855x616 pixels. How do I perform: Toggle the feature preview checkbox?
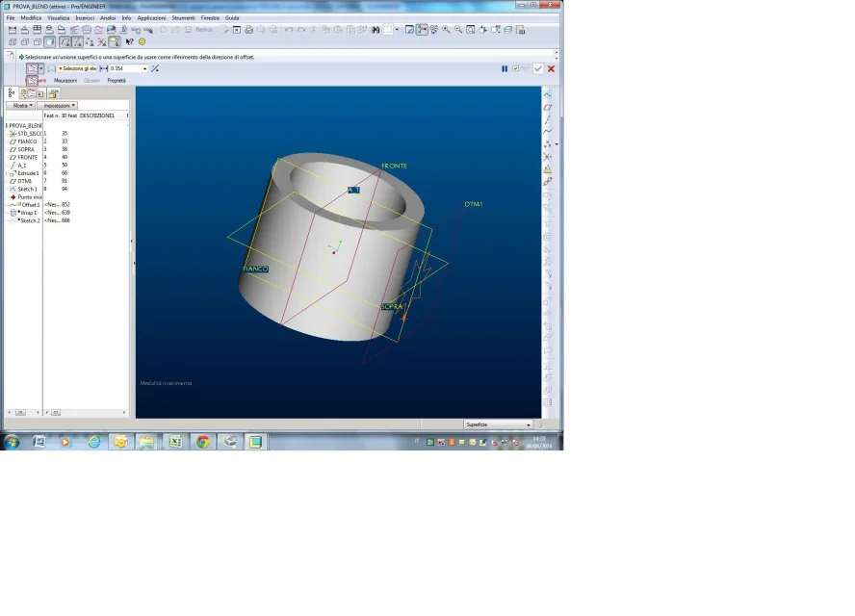(x=516, y=68)
